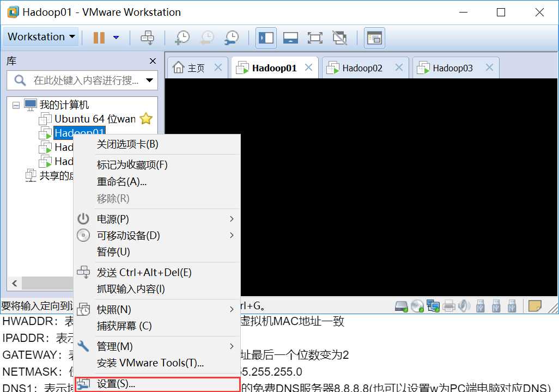Screen dimensions: 559x392
Task: Close the Hadoop01 tab
Action: [309, 68]
